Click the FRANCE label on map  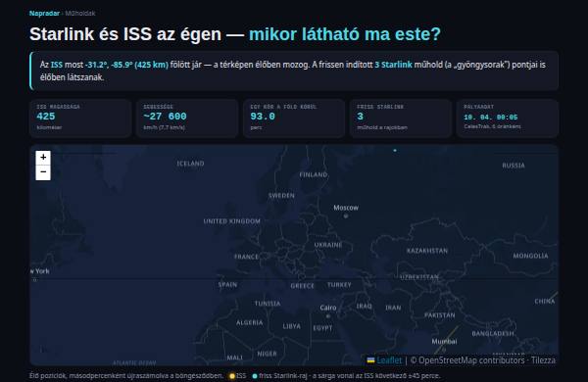[x=246, y=257]
